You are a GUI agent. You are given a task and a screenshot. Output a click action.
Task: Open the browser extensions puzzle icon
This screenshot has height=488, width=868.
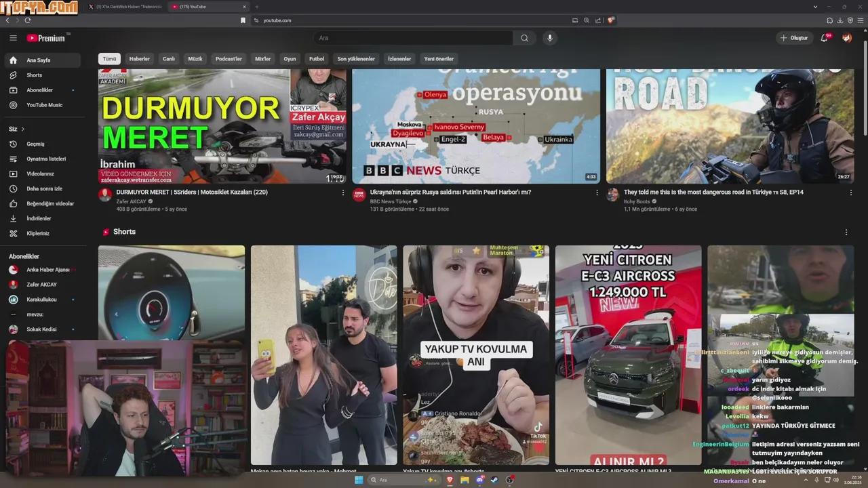tap(830, 20)
